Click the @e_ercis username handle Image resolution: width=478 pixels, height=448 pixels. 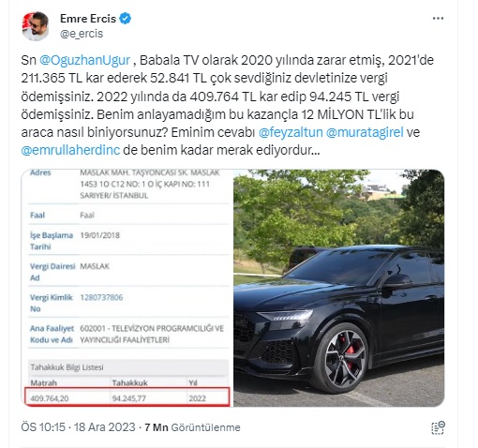82,34
